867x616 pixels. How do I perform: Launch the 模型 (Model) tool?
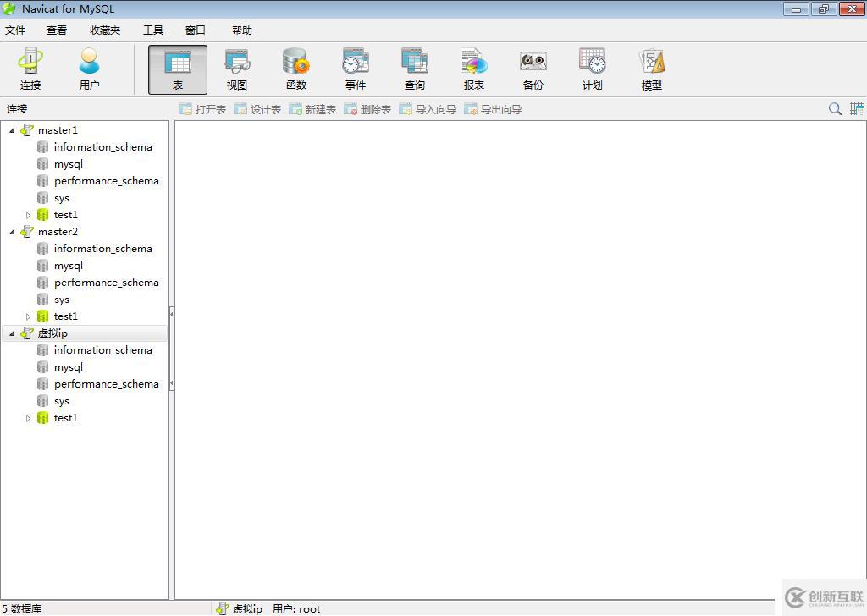click(x=651, y=69)
